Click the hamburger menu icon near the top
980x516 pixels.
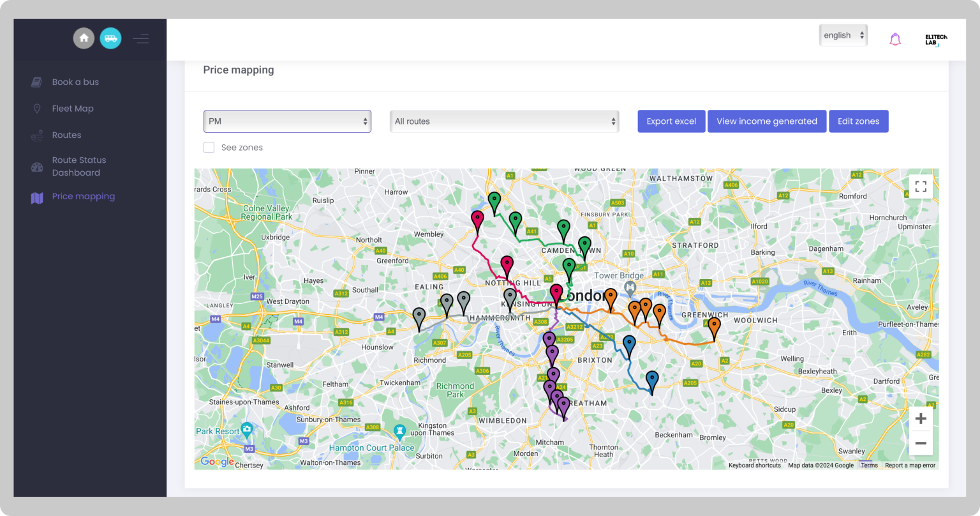point(140,38)
